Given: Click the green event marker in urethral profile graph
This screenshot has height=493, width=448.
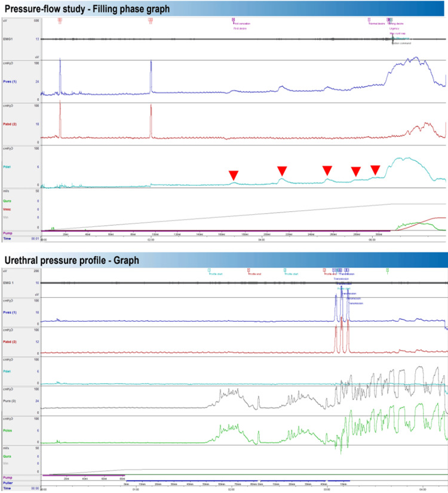Looking at the screenshot, I should [x=388, y=270].
